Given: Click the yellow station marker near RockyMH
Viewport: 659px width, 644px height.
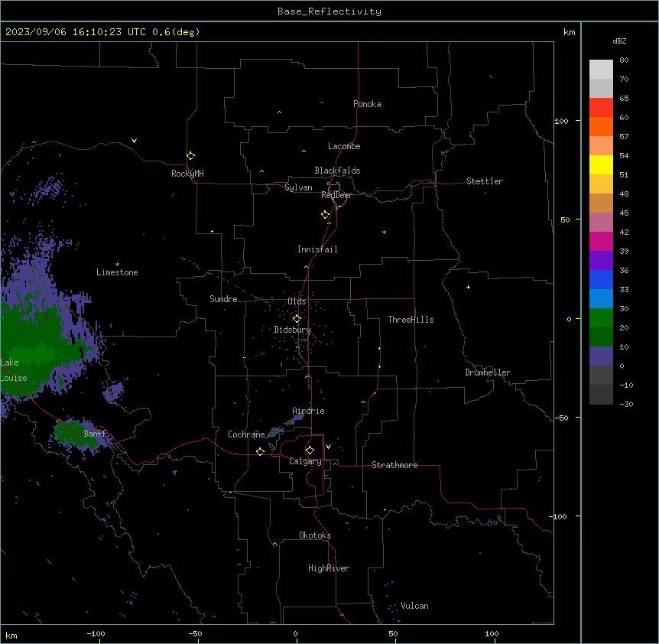Looking at the screenshot, I should (x=191, y=156).
